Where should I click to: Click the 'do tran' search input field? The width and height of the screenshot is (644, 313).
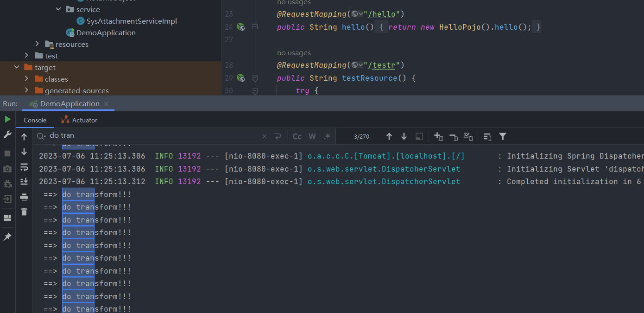click(153, 136)
